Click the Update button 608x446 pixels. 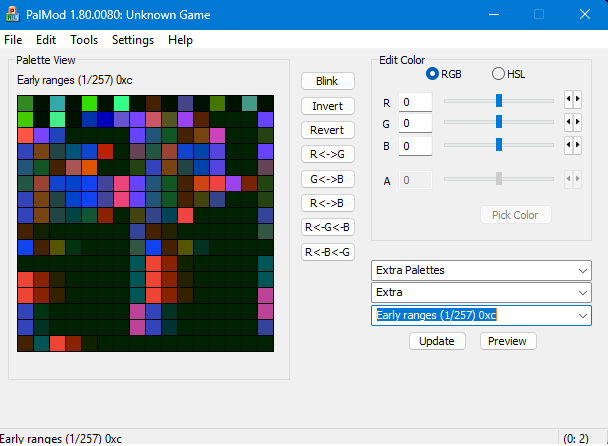click(436, 341)
